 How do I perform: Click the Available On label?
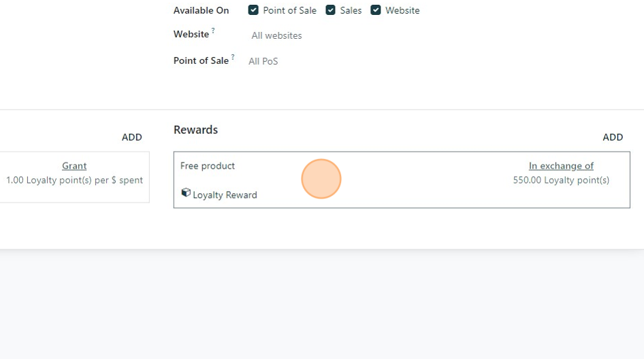201,10
